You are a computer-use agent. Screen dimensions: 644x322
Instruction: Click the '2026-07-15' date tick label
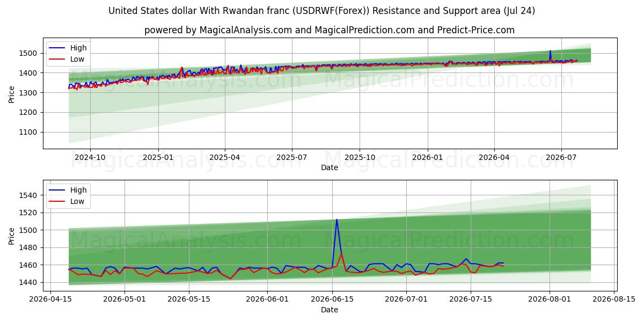click(471, 299)
